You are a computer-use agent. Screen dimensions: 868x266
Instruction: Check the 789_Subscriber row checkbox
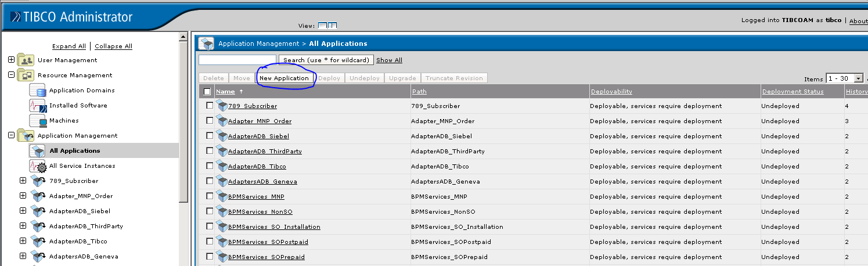[x=210, y=106]
